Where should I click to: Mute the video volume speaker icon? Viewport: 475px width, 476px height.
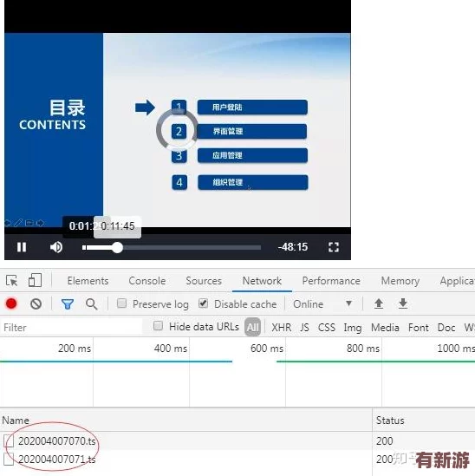coord(56,247)
